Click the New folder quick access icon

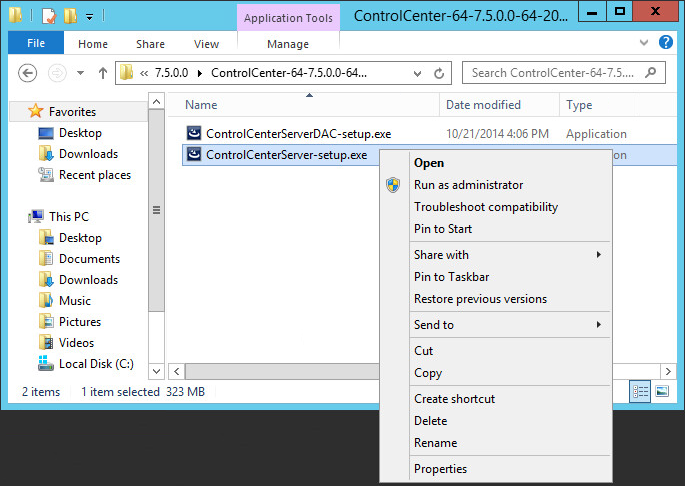point(70,16)
